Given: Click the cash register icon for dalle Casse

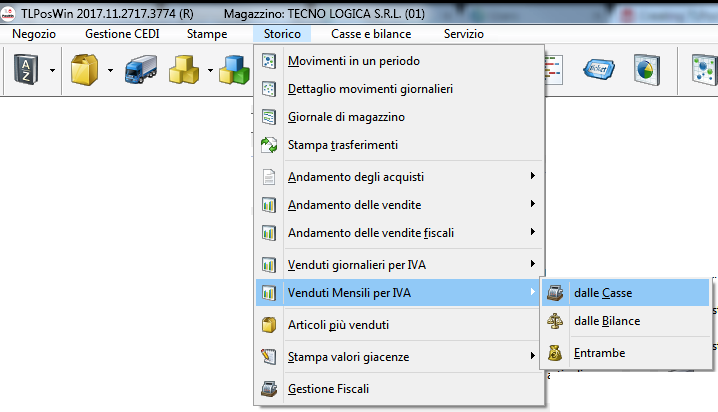Looking at the screenshot, I should pyautogui.click(x=554, y=293).
